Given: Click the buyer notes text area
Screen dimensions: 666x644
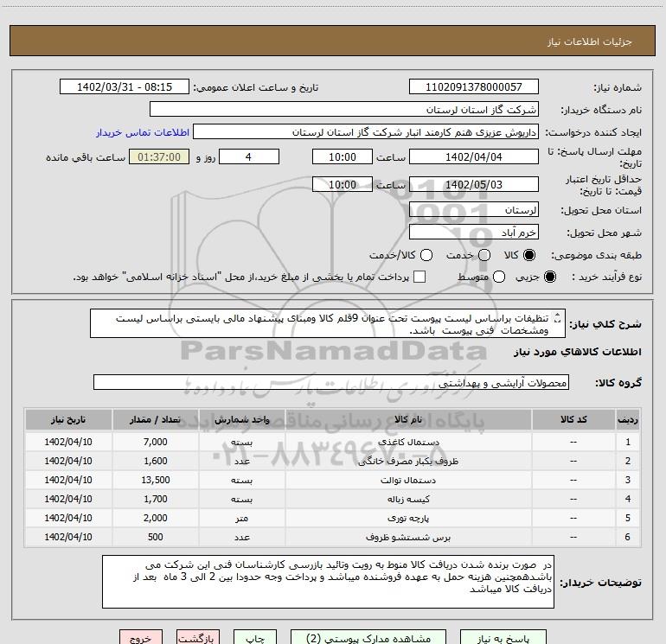Looking at the screenshot, I should 328,582.
